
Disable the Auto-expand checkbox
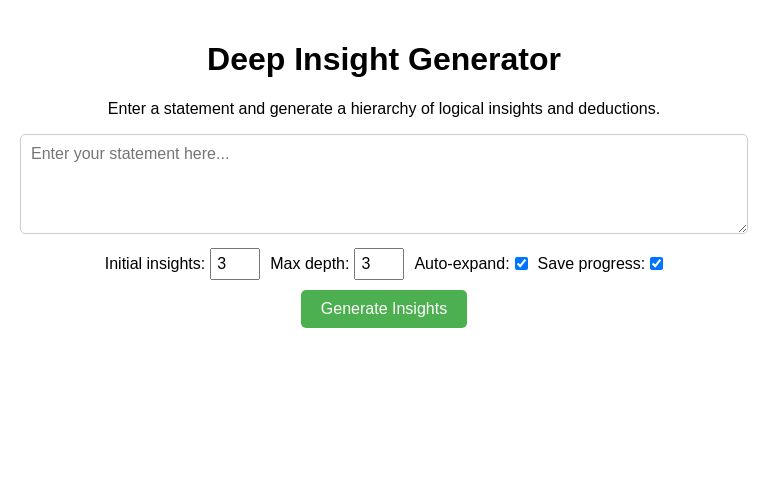pyautogui.click(x=521, y=264)
